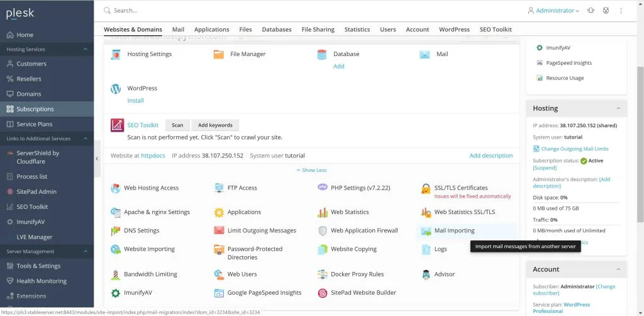Click the Database stack icon
Image resolution: width=644 pixels, height=316 pixels.
322,55
